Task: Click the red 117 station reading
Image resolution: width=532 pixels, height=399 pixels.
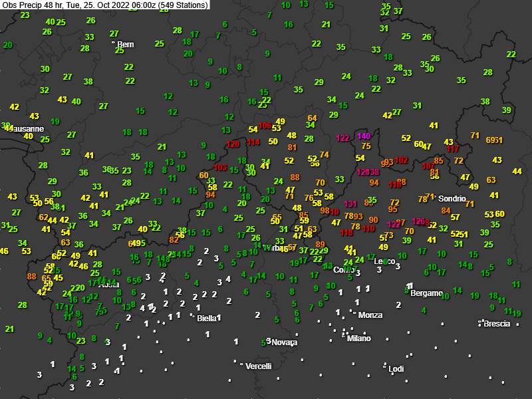Action: pyautogui.click(x=453, y=149)
